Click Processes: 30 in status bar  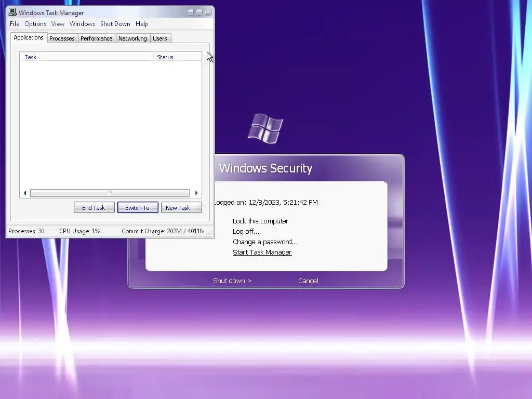click(26, 231)
